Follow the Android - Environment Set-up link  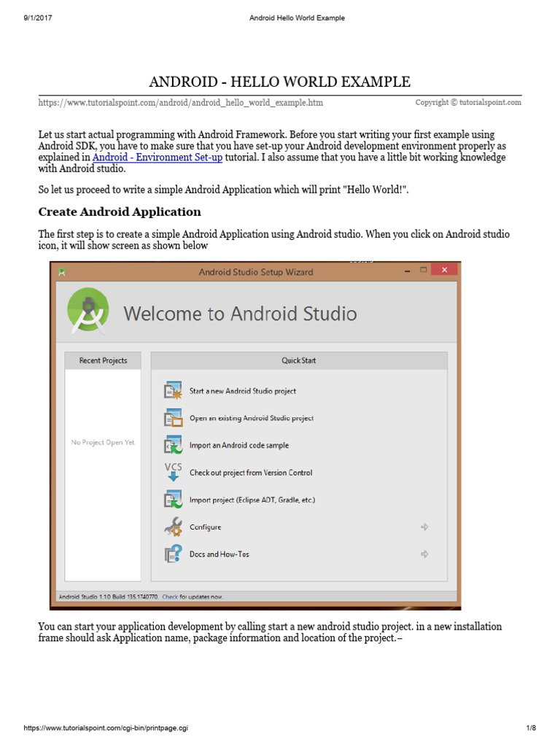point(157,158)
